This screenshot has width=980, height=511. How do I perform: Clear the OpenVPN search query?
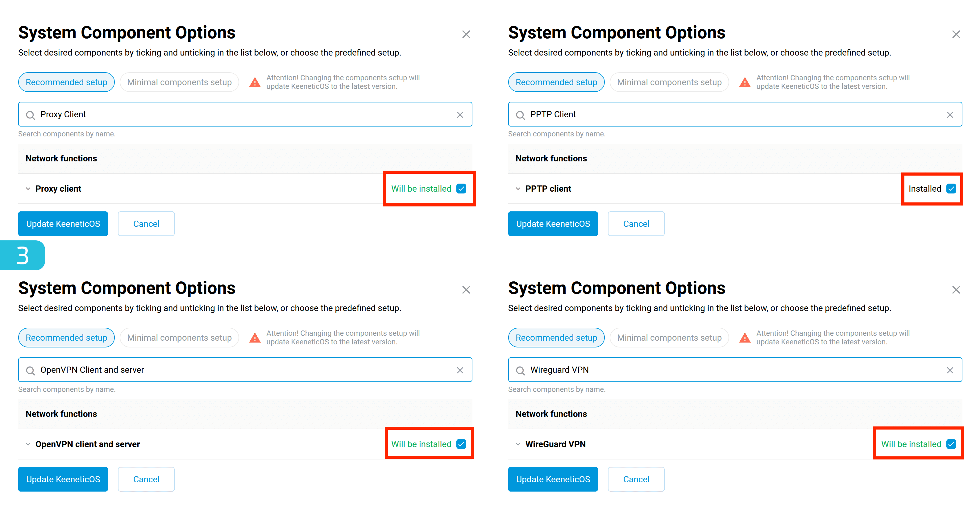click(460, 370)
